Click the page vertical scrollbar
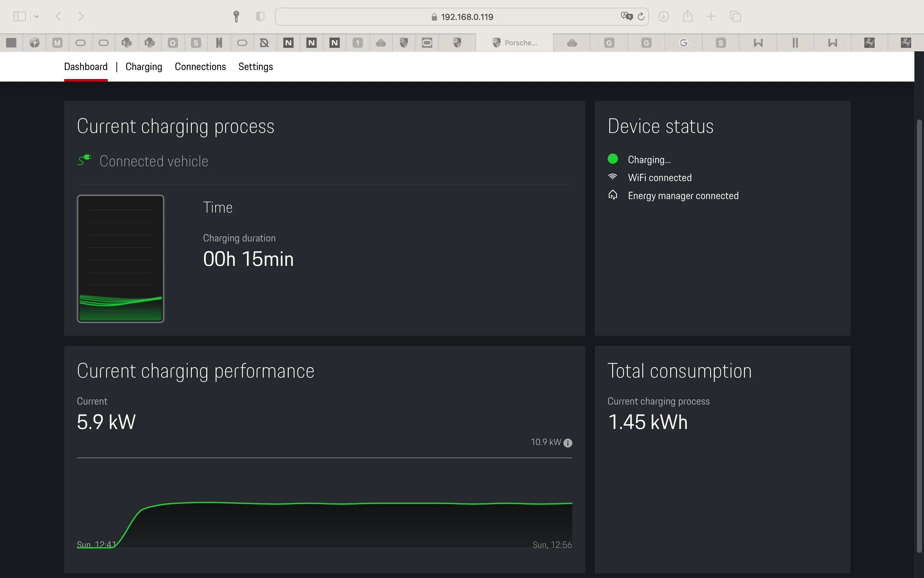This screenshot has height=578, width=924. (920, 337)
